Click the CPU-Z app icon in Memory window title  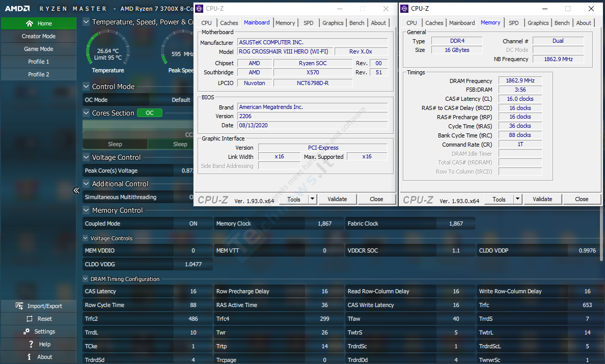tap(404, 9)
